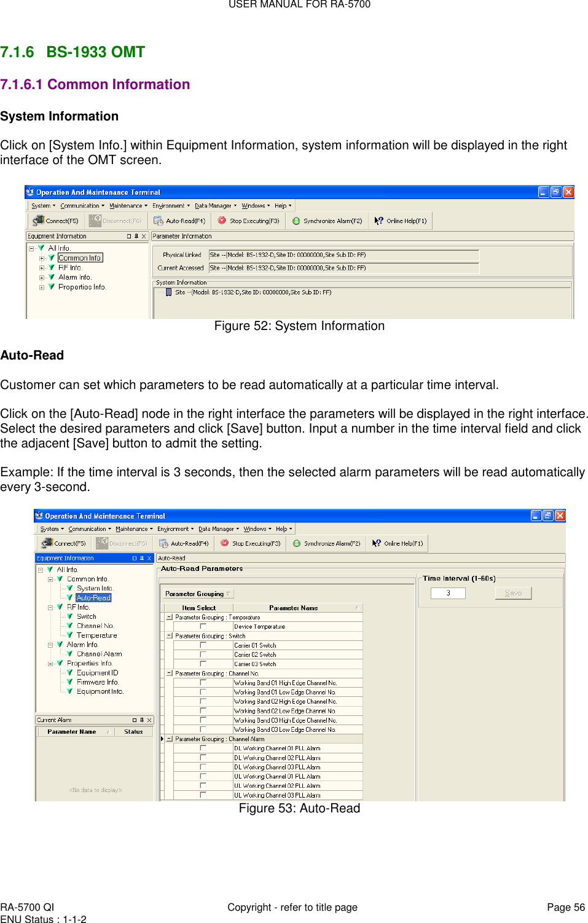This screenshot has height=923, width=588.
Task: Click Auto-Read(F4) in Figure 53 window toolbar
Action: 184,543
